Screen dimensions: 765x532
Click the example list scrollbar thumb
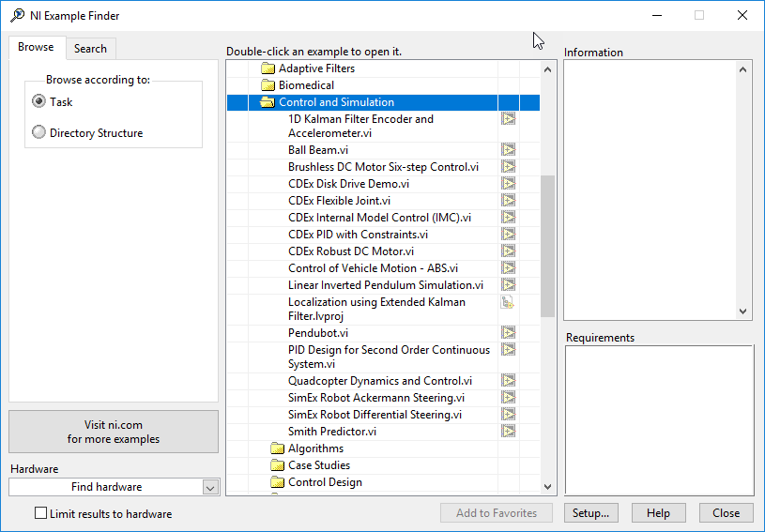547,246
